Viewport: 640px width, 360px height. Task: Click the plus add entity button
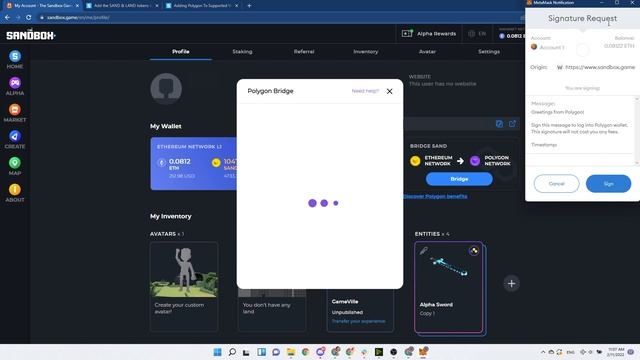[x=511, y=283]
